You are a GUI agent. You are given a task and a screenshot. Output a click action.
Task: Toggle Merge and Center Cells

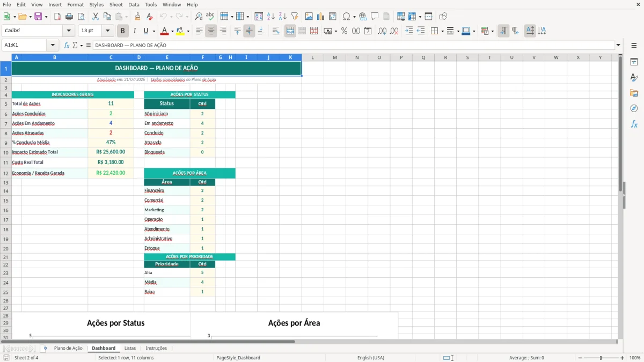coord(290,31)
